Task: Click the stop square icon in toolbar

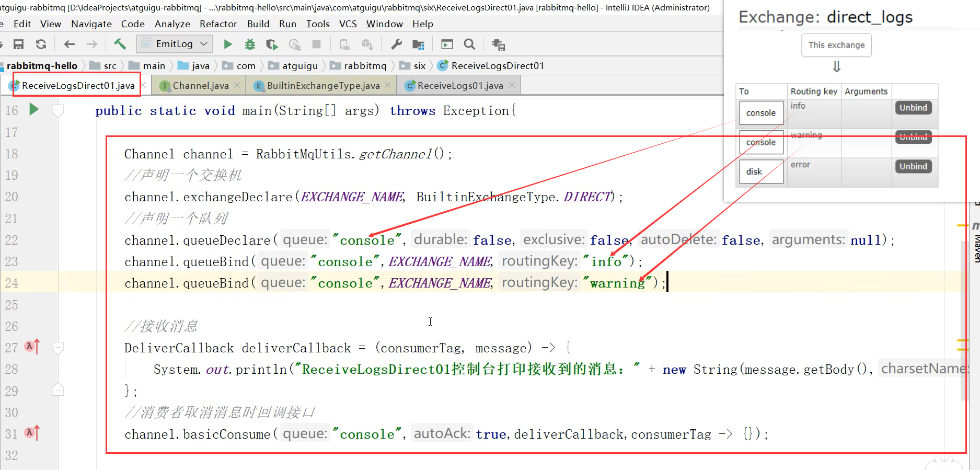Action: pyautogui.click(x=316, y=44)
